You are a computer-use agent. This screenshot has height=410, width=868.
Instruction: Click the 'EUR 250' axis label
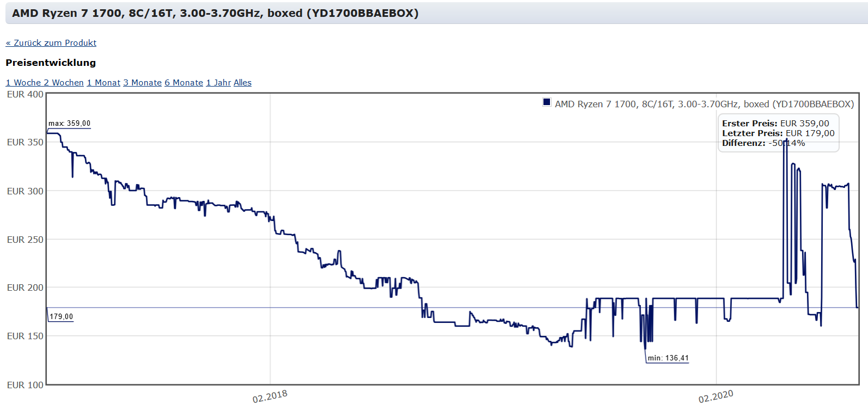coord(25,240)
